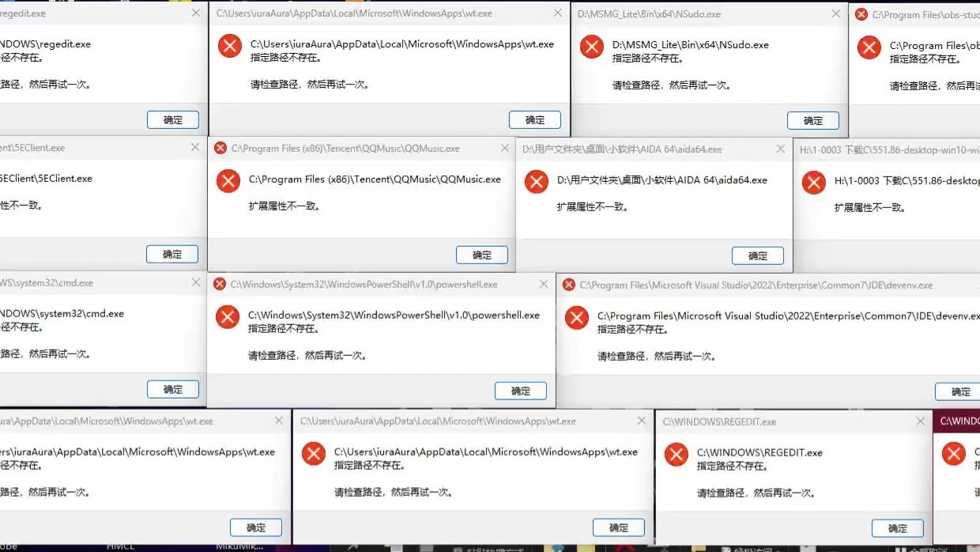Click 确定 in the 5EClient.exe dialog
This screenshot has height=552, width=980.
click(172, 254)
